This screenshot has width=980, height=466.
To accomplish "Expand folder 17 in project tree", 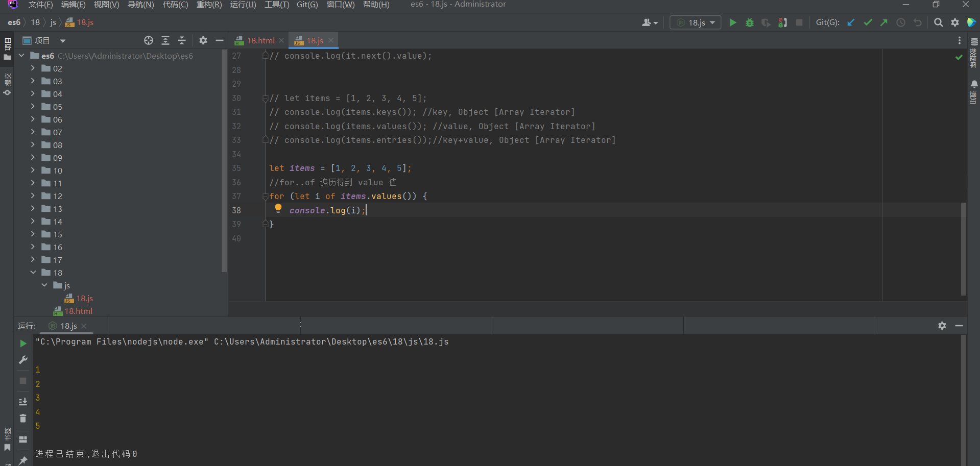I will click(33, 260).
